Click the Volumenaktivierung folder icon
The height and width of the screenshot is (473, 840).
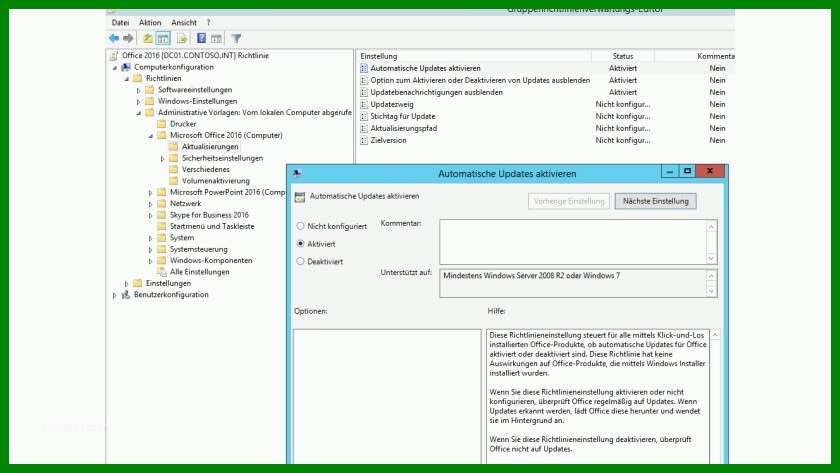(173, 181)
